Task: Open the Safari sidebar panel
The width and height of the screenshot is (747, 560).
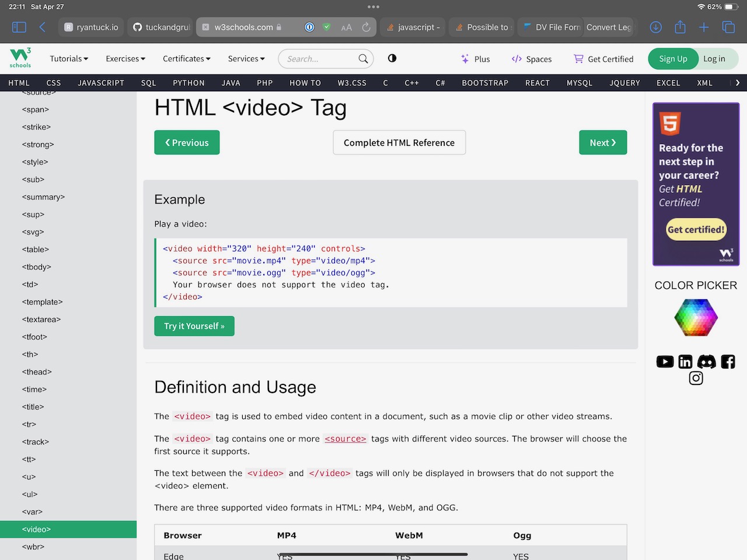Action: click(x=19, y=27)
